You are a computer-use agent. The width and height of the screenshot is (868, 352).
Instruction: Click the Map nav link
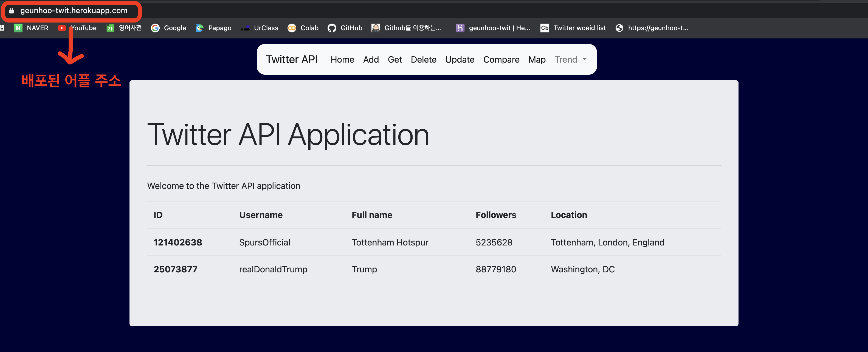pos(537,60)
